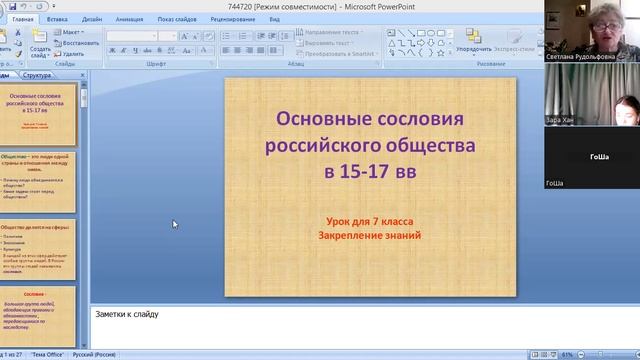Click the Undo arrow in quick access toolbar
This screenshot has height=360, width=640.
pyautogui.click(x=23, y=7)
